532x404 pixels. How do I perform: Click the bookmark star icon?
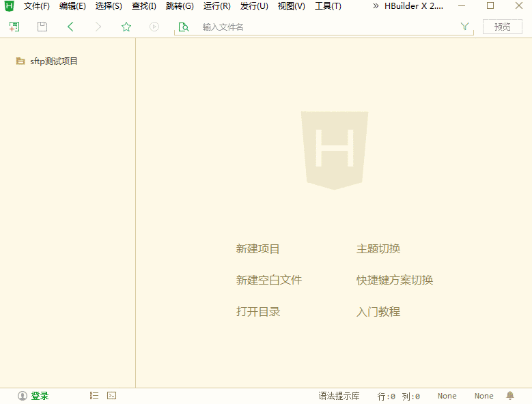coord(126,27)
